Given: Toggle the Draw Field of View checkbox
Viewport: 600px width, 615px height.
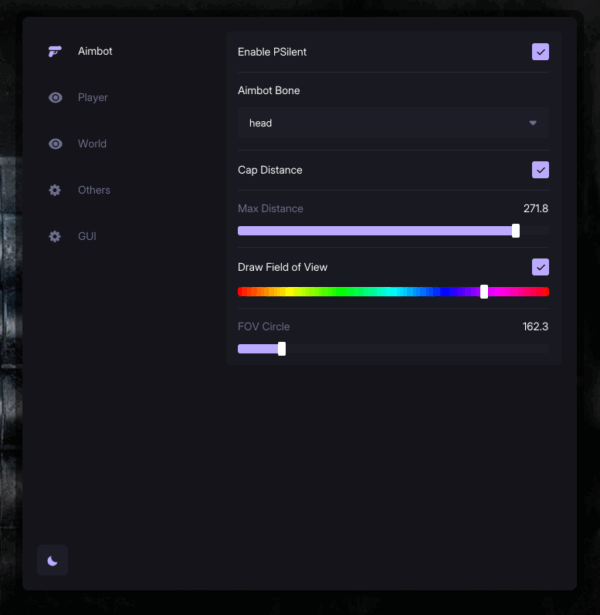Looking at the screenshot, I should click(x=540, y=267).
